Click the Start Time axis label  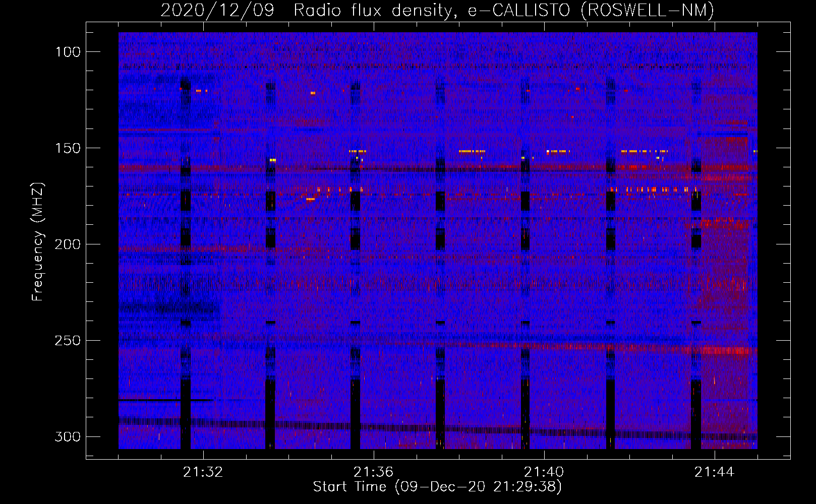point(437,487)
